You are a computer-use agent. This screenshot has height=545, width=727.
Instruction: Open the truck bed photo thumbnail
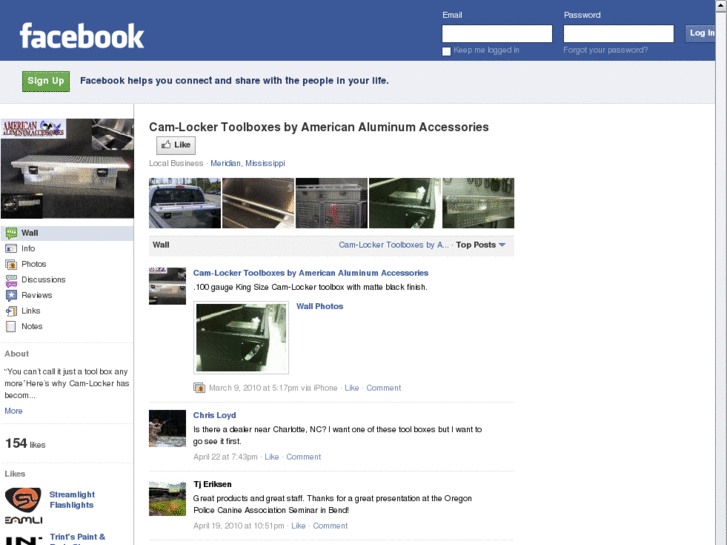pyautogui.click(x=185, y=203)
